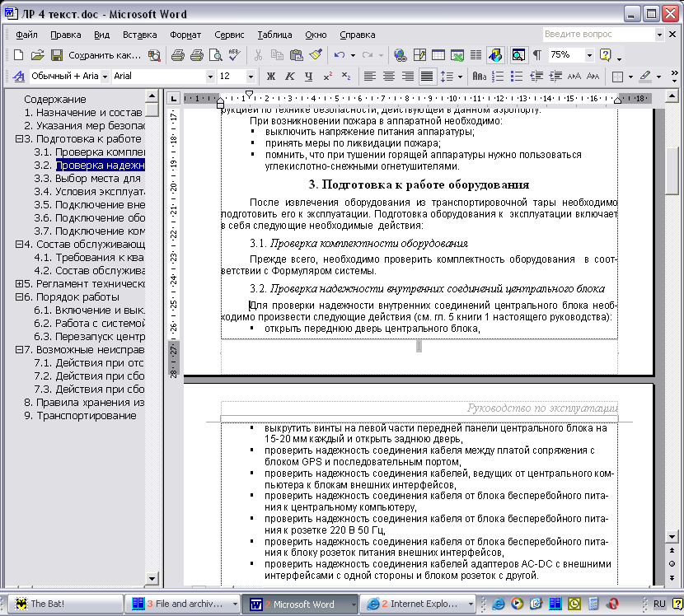Viewport: 684px width, 616px height.
Task: Click the Введите вопрос help field
Action: (x=598, y=34)
